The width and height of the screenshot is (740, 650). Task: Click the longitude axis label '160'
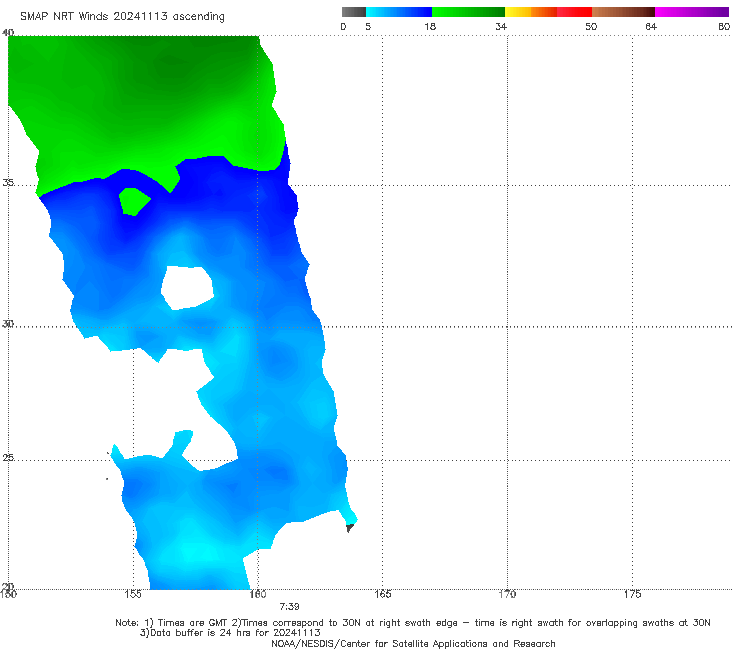pyautogui.click(x=258, y=594)
